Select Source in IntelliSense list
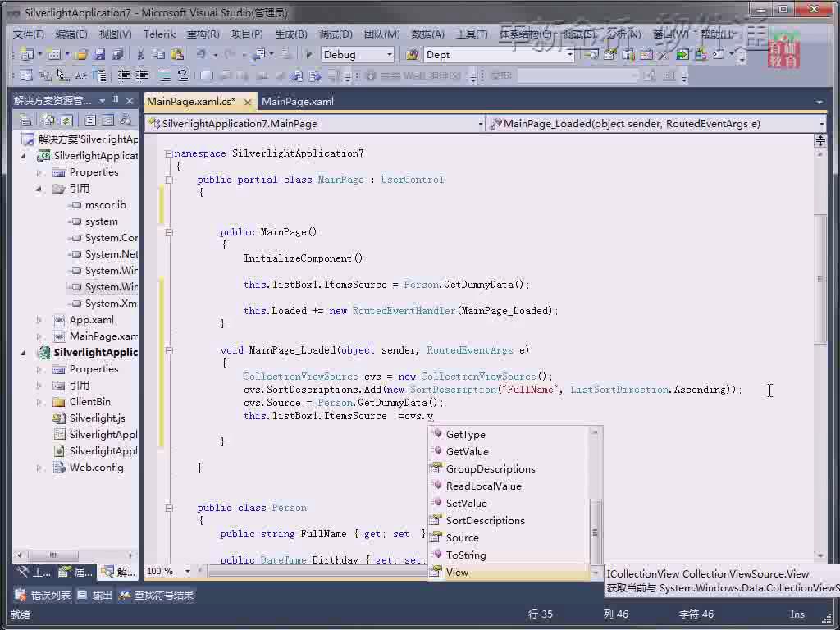 509,538
